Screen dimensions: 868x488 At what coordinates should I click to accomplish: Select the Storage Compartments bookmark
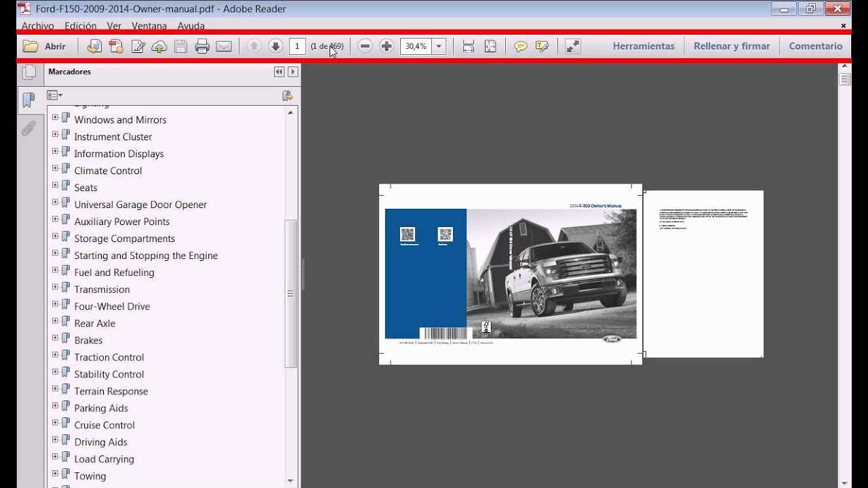(x=125, y=239)
